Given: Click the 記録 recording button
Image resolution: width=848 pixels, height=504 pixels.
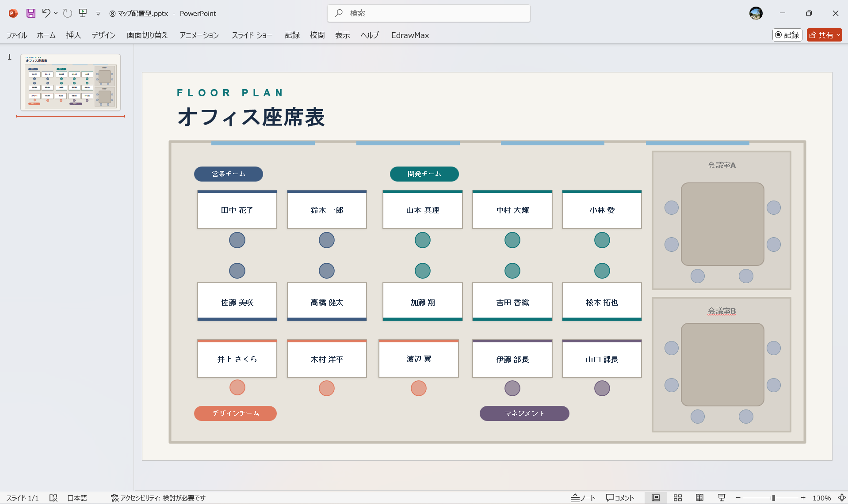Looking at the screenshot, I should (787, 35).
